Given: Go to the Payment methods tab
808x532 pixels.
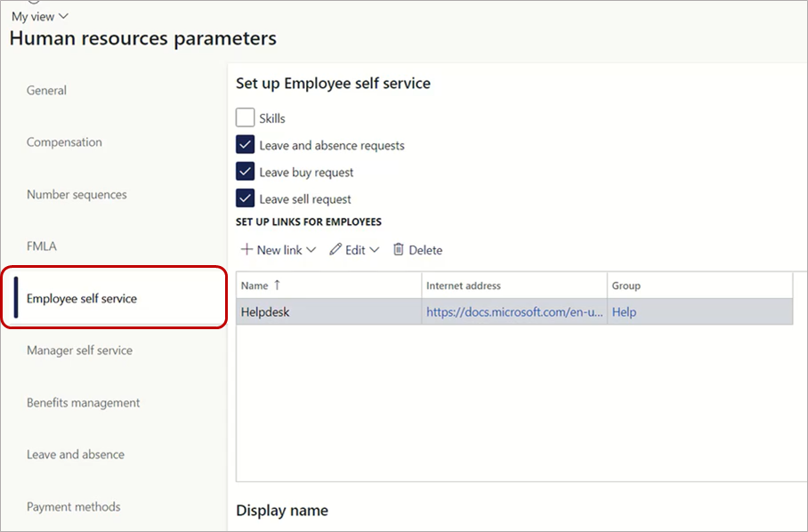Looking at the screenshot, I should pyautogui.click(x=74, y=507).
